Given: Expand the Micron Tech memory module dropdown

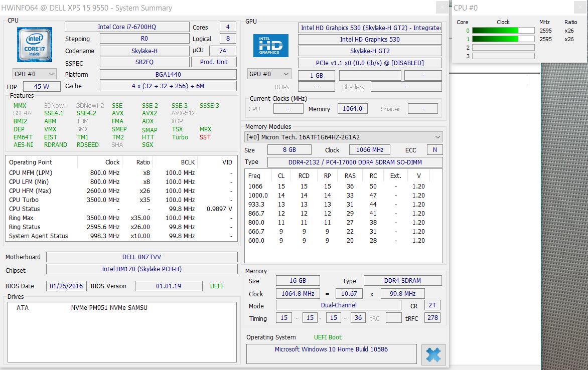Looking at the screenshot, I should tap(343, 137).
